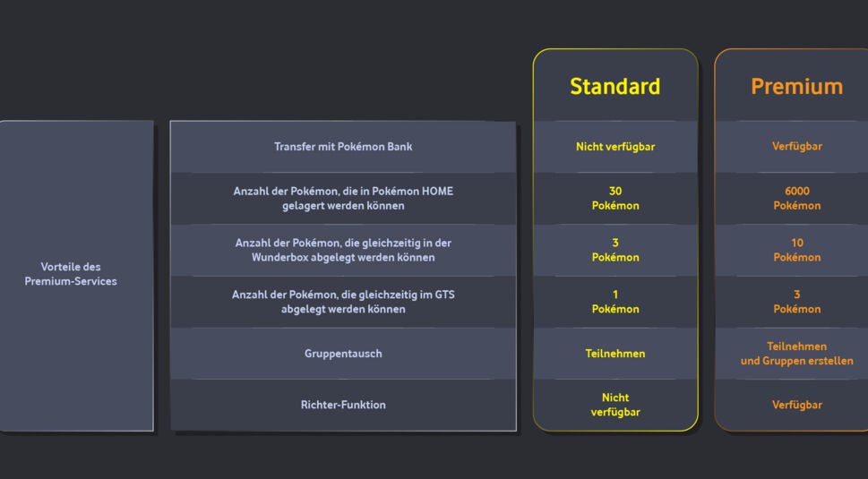Click the 30 Pokémon value under Standard
The height and width of the screenshot is (479, 868).
[614, 198]
